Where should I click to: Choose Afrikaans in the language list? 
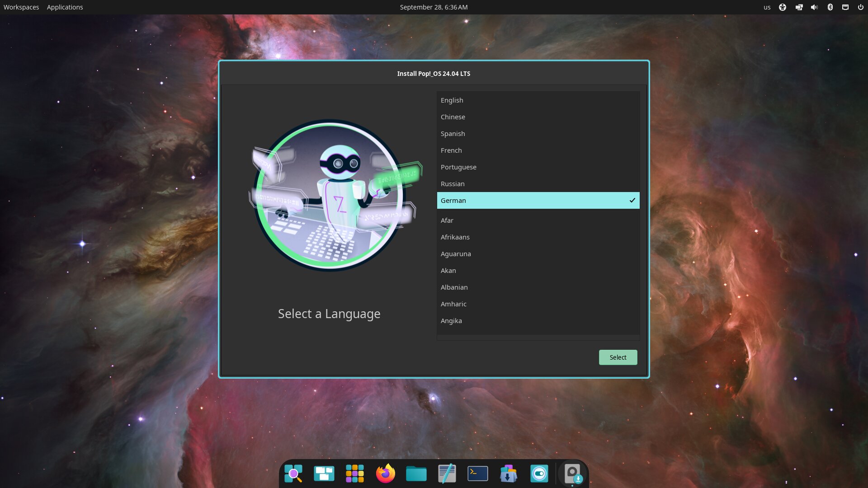[x=538, y=237]
